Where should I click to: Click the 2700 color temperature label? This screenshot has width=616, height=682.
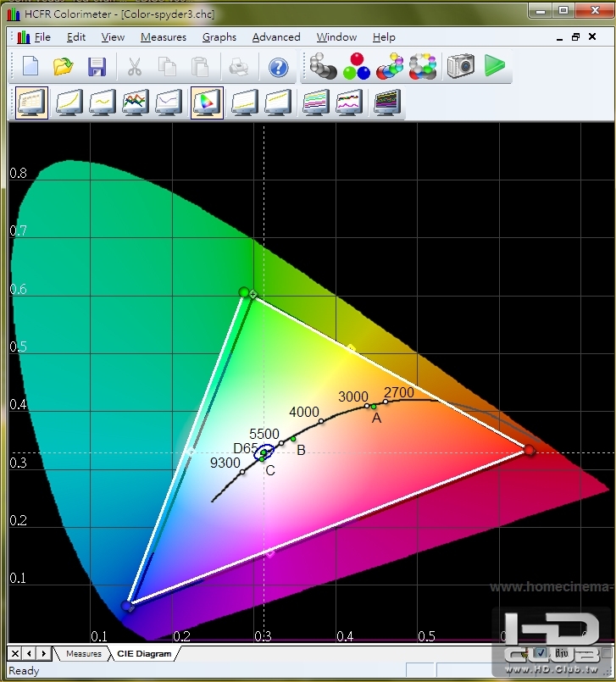(x=399, y=392)
